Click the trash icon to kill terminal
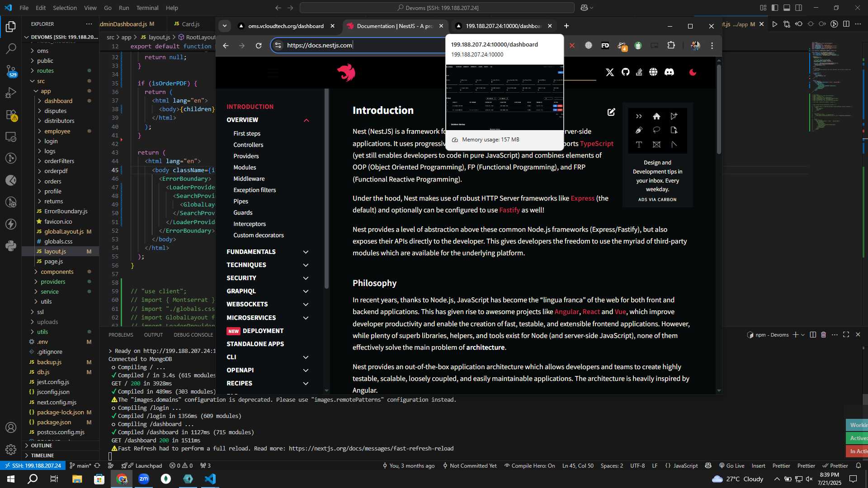Screen dimensions: 868x488 [823, 334]
